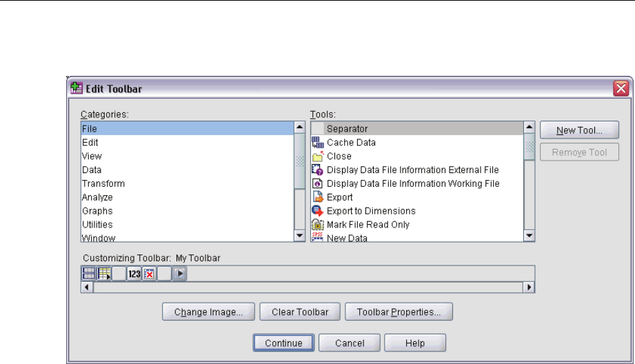
Task: Click the Edit Toolbar title bar icon
Action: [x=76, y=88]
